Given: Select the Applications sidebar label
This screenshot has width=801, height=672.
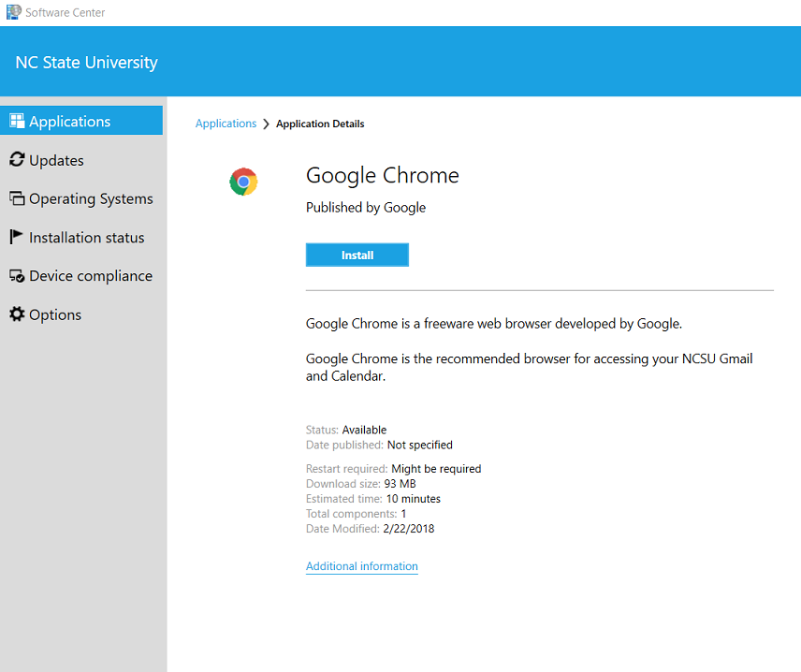Looking at the screenshot, I should (70, 122).
